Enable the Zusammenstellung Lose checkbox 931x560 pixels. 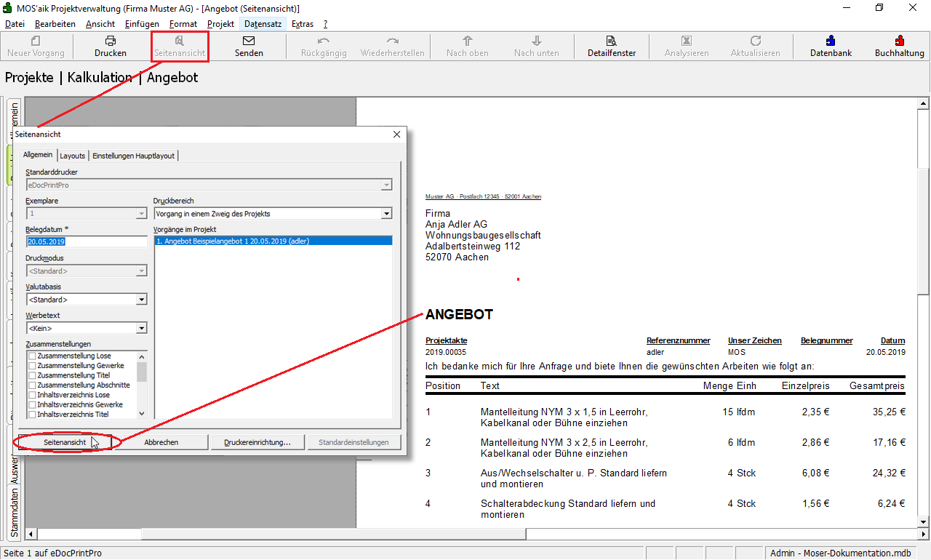[x=32, y=356]
